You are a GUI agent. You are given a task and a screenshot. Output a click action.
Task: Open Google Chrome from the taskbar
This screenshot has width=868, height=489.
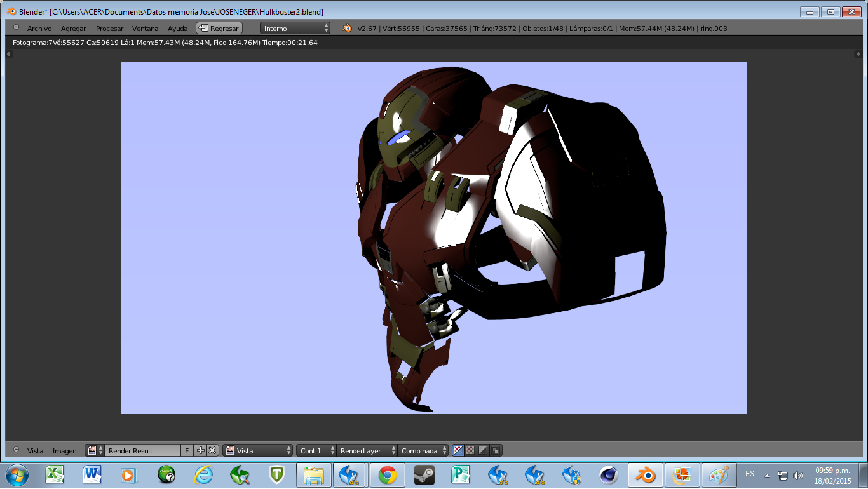point(388,474)
